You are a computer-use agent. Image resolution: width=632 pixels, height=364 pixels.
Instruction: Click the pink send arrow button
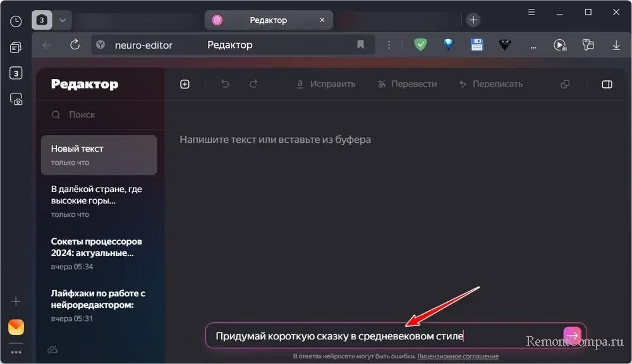coord(572,335)
